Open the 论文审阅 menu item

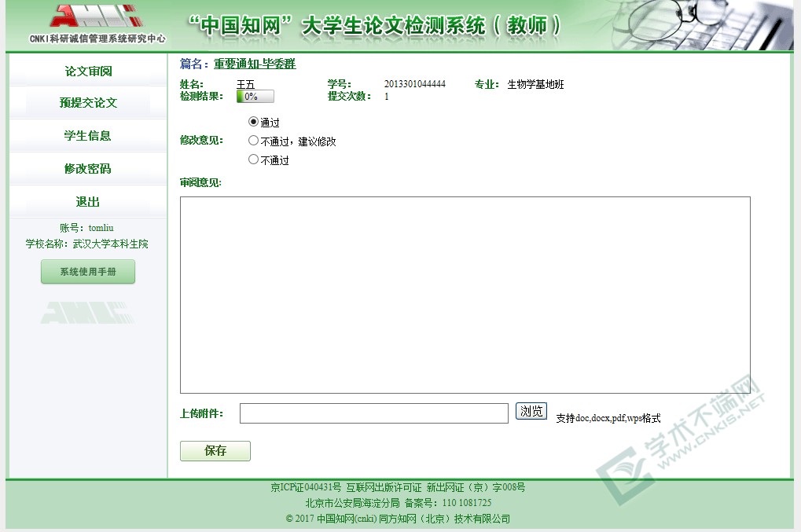pos(88,71)
